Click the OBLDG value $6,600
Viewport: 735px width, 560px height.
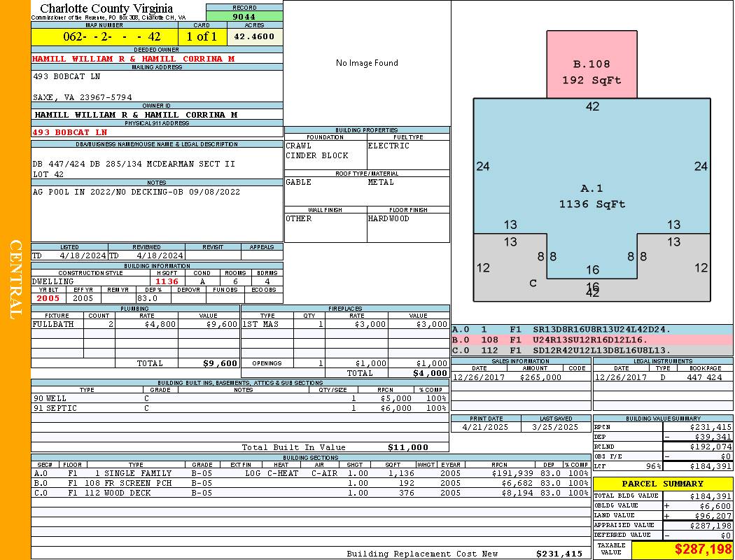point(717,505)
